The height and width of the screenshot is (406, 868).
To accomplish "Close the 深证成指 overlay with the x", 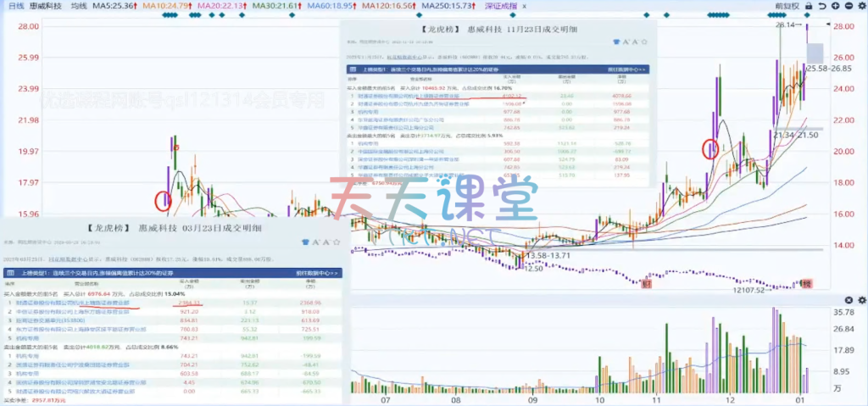I will click(x=523, y=6).
